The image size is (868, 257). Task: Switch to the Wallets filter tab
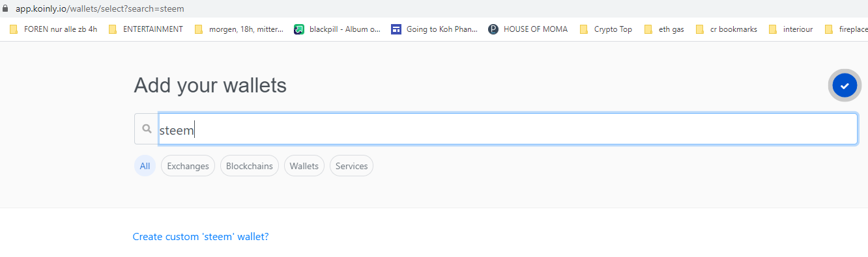pos(304,166)
